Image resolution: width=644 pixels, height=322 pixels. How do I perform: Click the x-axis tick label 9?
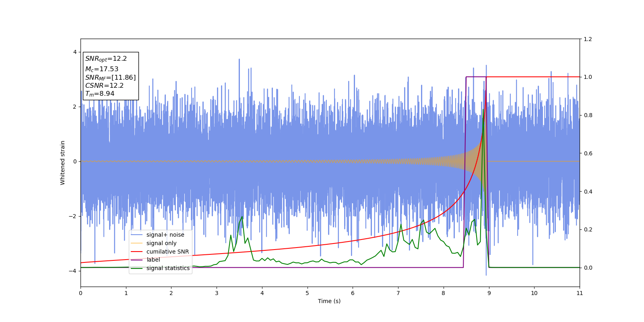click(489, 293)
